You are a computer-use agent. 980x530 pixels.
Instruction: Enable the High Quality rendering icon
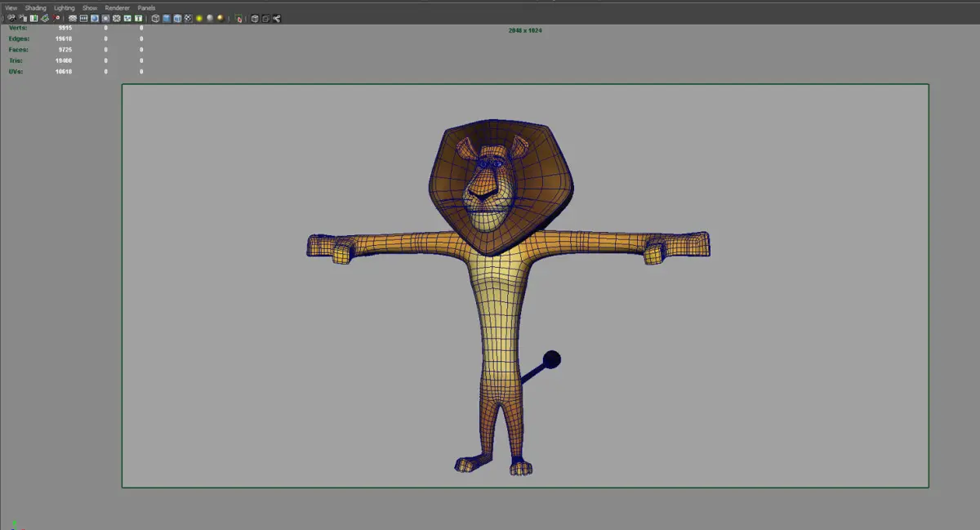click(x=220, y=18)
